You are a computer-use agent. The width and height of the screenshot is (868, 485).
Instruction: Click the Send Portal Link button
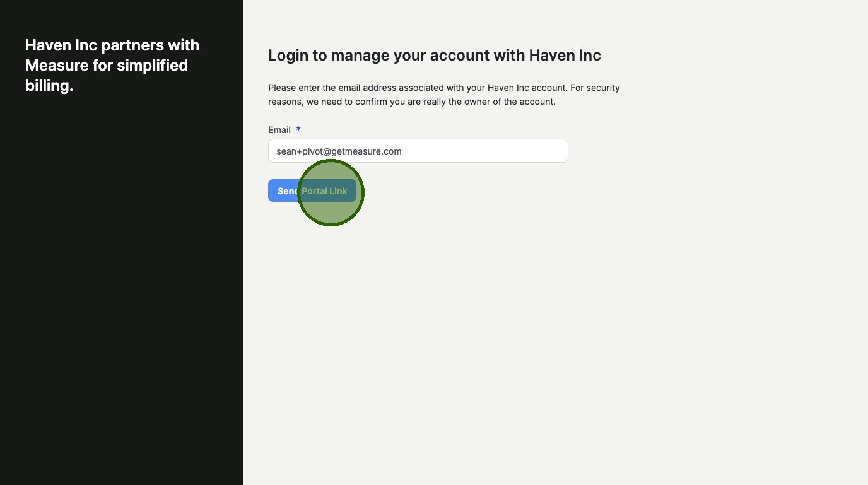point(312,191)
